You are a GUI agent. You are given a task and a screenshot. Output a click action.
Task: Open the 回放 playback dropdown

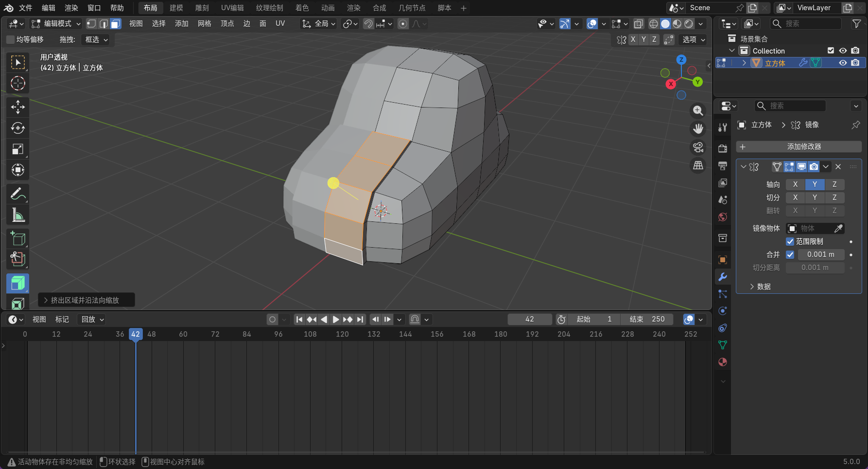(x=92, y=320)
